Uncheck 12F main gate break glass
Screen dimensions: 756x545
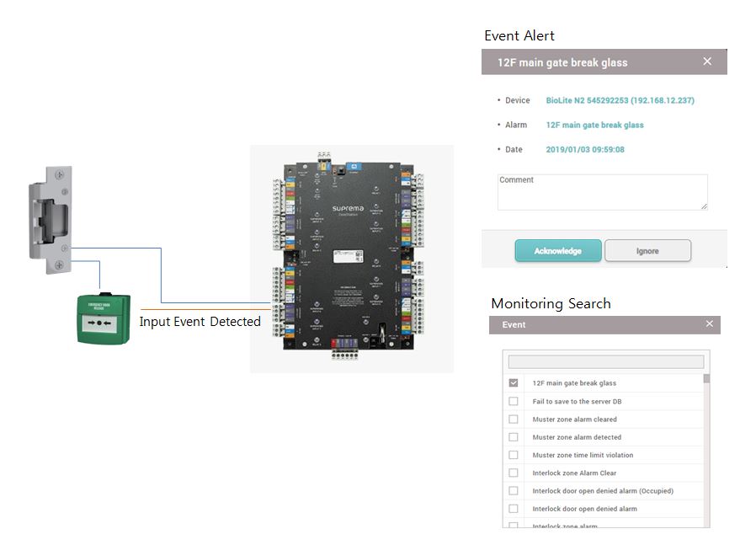pos(514,383)
